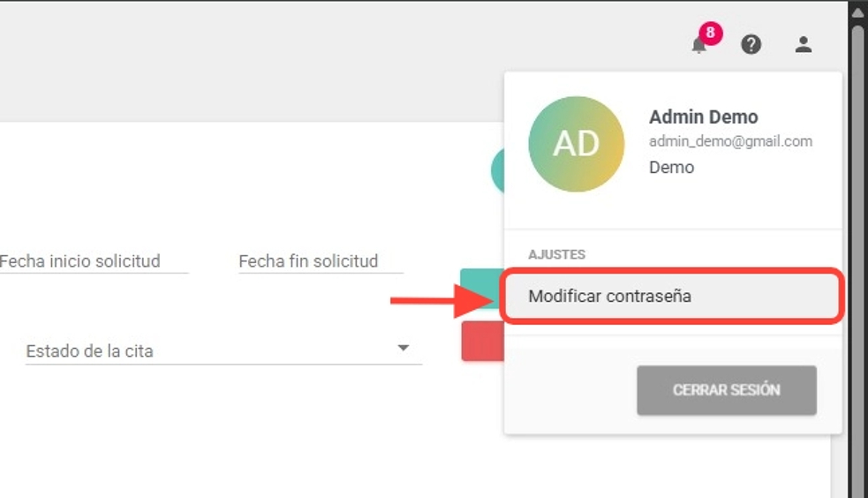Click the vertical scrollbar thumb
868x498 pixels.
click(857, 256)
